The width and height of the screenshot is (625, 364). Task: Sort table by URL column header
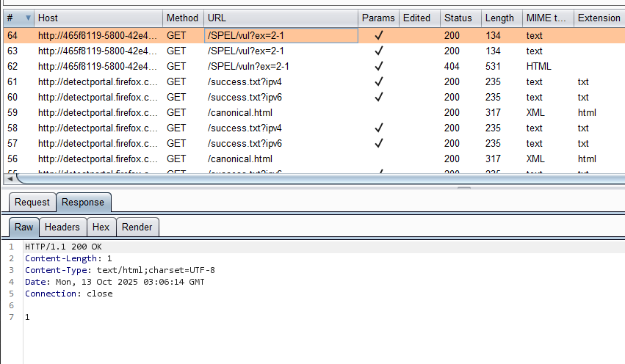pos(281,18)
